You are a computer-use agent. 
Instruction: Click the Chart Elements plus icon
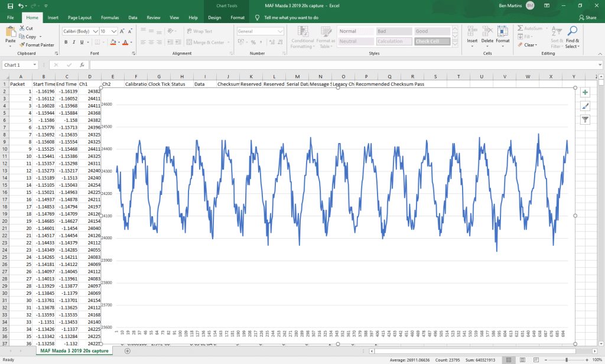coord(585,92)
